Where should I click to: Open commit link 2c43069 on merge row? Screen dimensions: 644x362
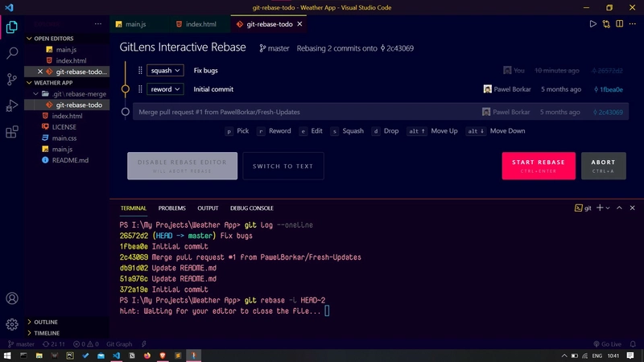(x=608, y=112)
